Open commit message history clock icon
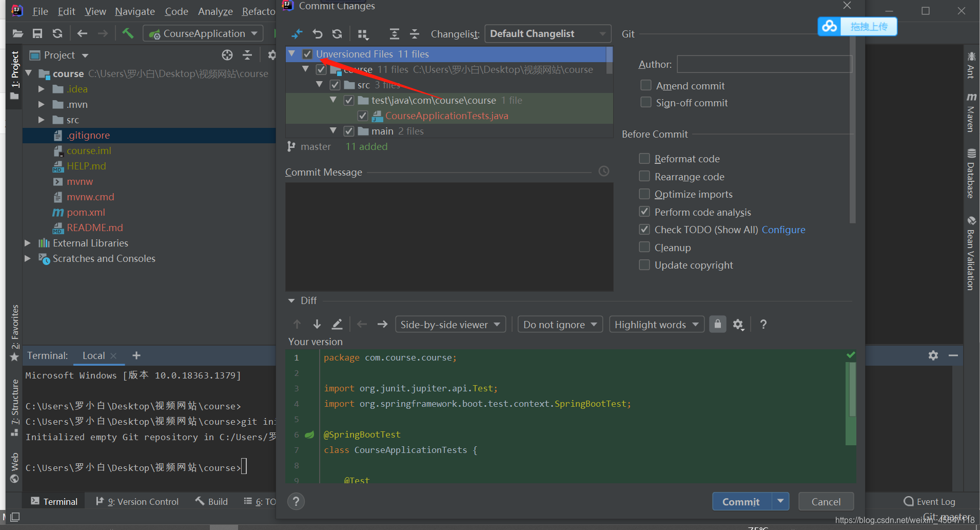This screenshot has height=530, width=980. 604,172
